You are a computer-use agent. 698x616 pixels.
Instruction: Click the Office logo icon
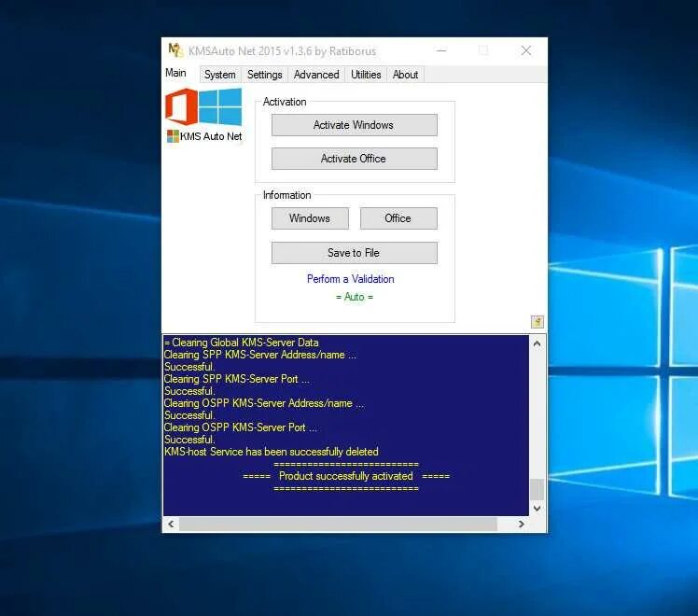click(x=181, y=106)
